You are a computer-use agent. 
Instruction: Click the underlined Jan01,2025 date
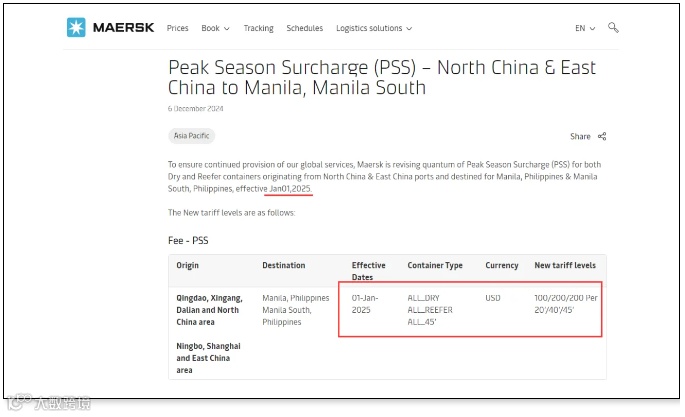click(290, 189)
